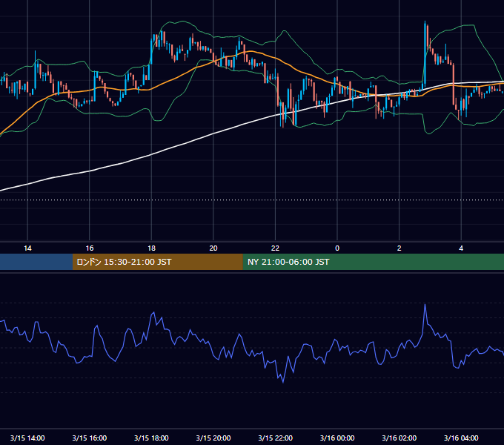Image resolution: width=504 pixels, height=445 pixels.
Task: Click the 14 hour label on price chart axis
Action: 27,248
